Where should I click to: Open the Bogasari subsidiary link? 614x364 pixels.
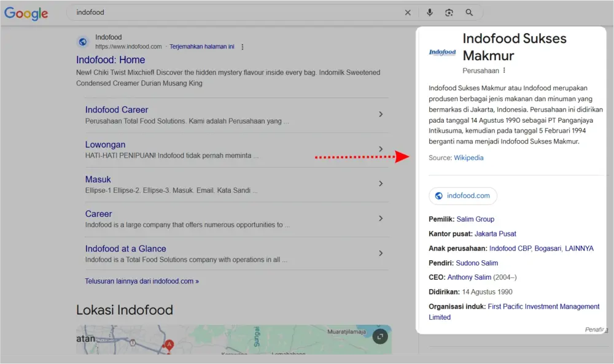tap(548, 248)
